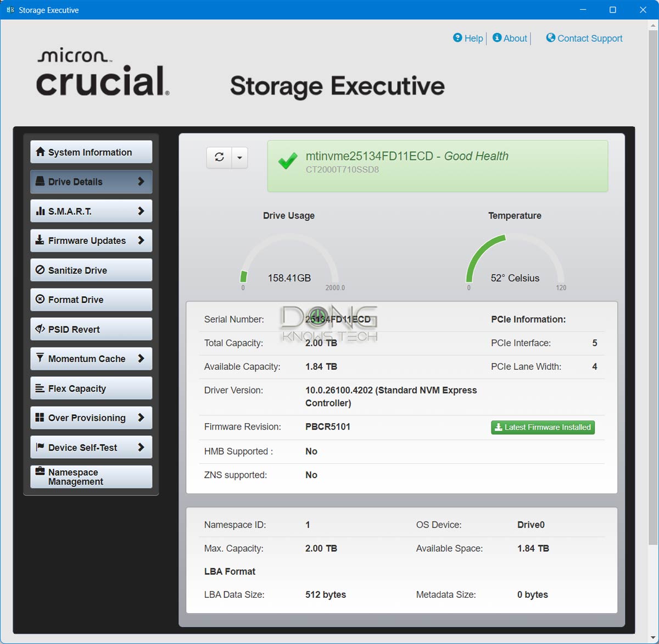Viewport: 659px width, 644px height.
Task: Minimize the Storage Executive window
Action: [583, 10]
